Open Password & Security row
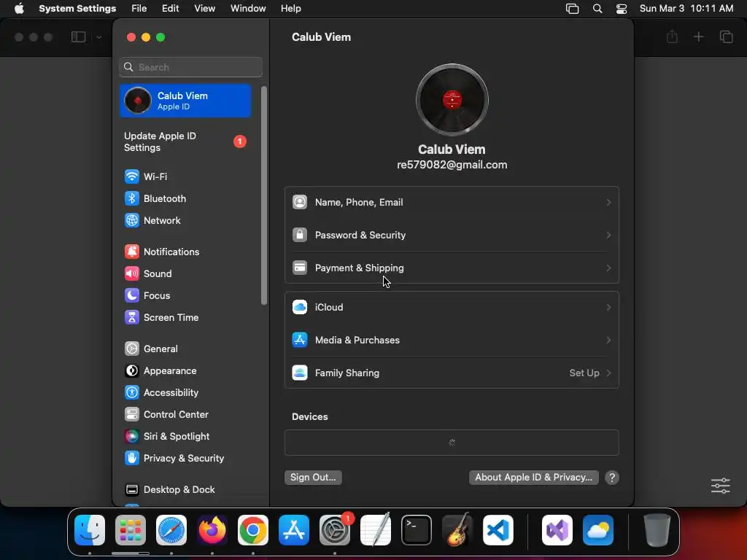The image size is (747, 560). pos(452,236)
